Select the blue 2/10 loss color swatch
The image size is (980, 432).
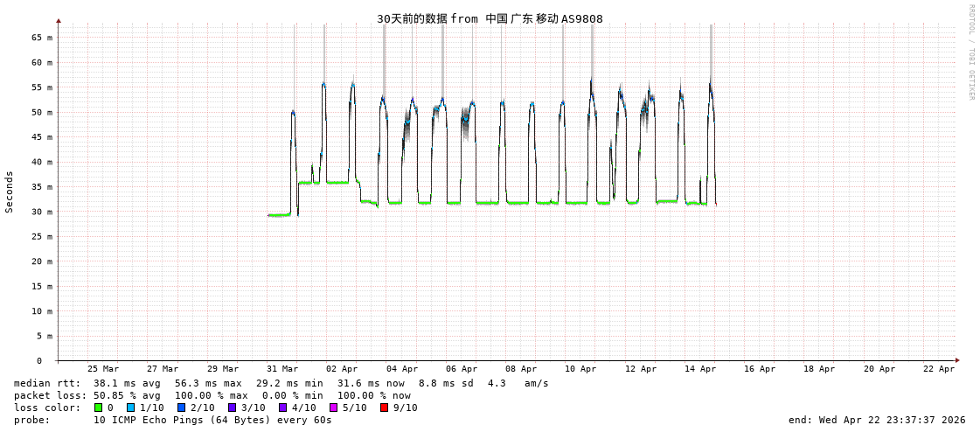coord(182,408)
